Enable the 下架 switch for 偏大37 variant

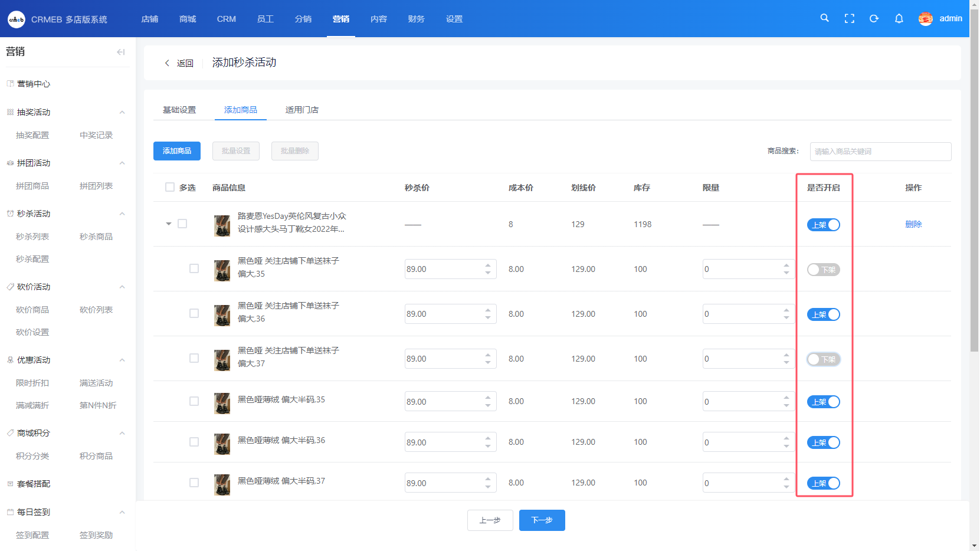click(x=824, y=359)
